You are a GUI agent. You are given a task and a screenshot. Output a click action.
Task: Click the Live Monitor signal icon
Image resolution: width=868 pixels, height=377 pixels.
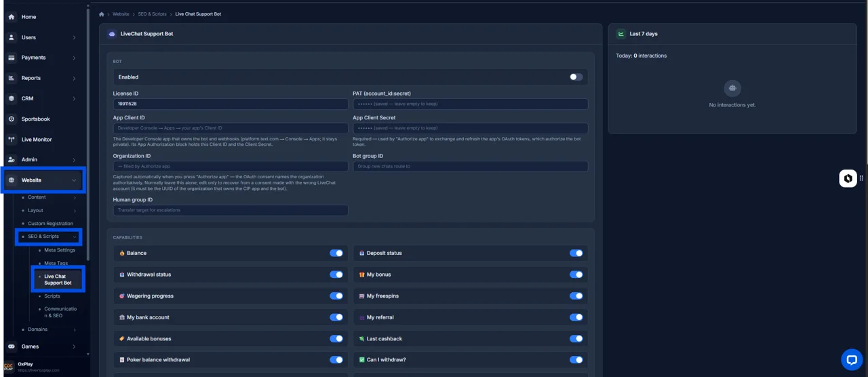(x=12, y=139)
